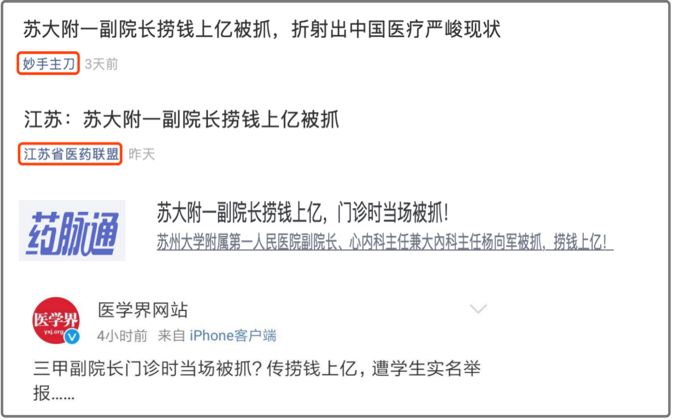Click the iPhone客户端 source link
Viewport: 675px width, 420px height.
click(x=233, y=336)
